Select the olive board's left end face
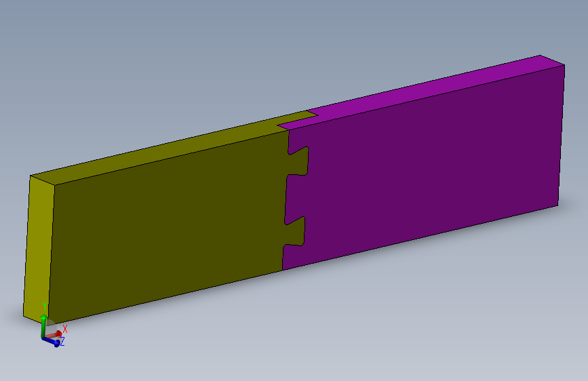The height and width of the screenshot is (381, 588). [39, 249]
